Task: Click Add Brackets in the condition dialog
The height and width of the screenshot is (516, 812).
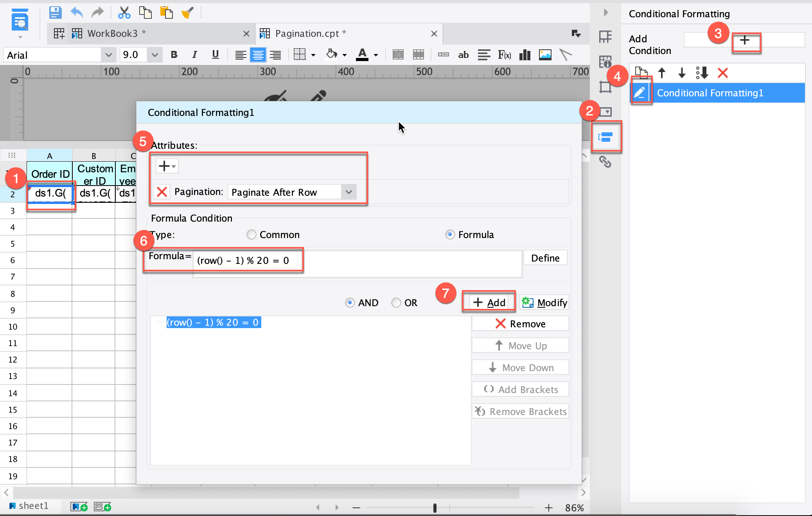Action: click(x=520, y=389)
